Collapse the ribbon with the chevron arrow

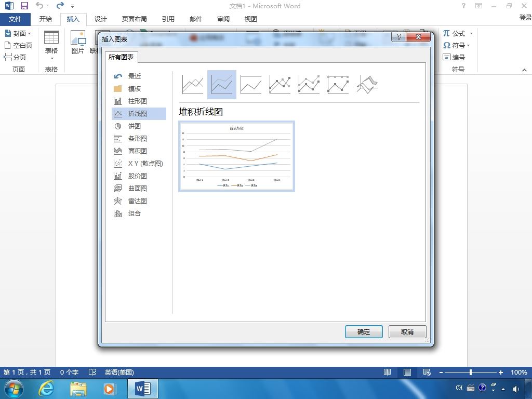(x=525, y=70)
